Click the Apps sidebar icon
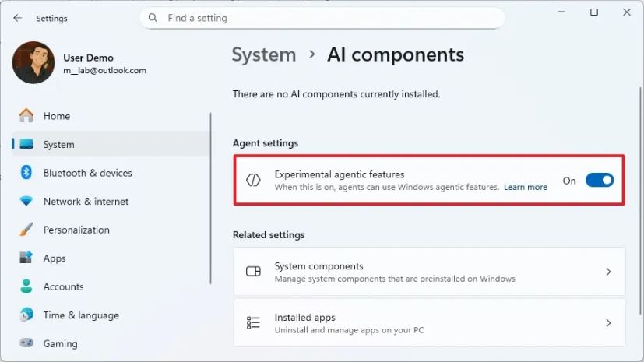 point(26,258)
